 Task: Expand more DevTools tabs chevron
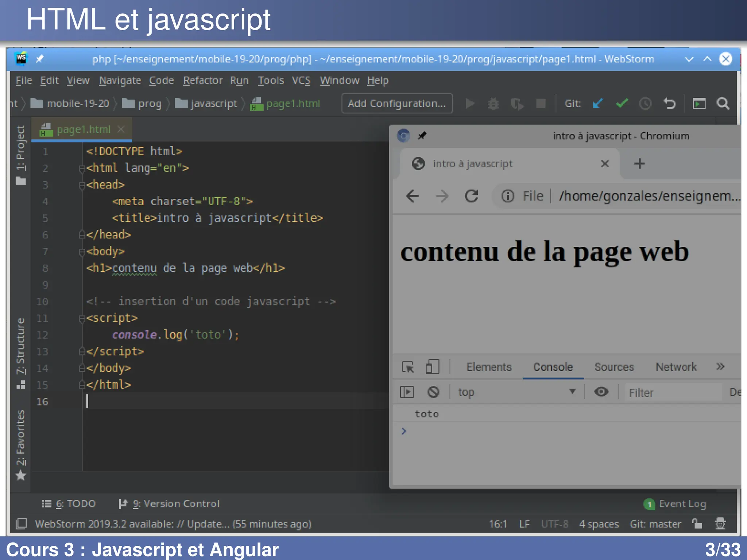click(x=720, y=367)
